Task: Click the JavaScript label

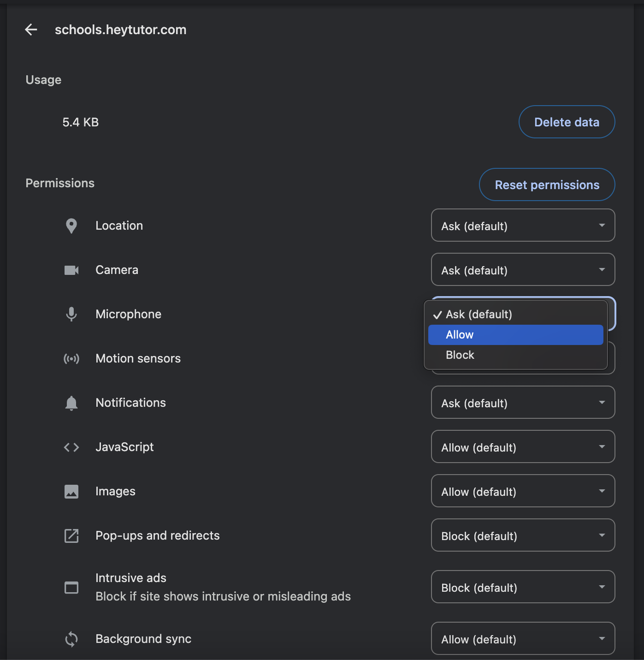Action: pos(125,447)
